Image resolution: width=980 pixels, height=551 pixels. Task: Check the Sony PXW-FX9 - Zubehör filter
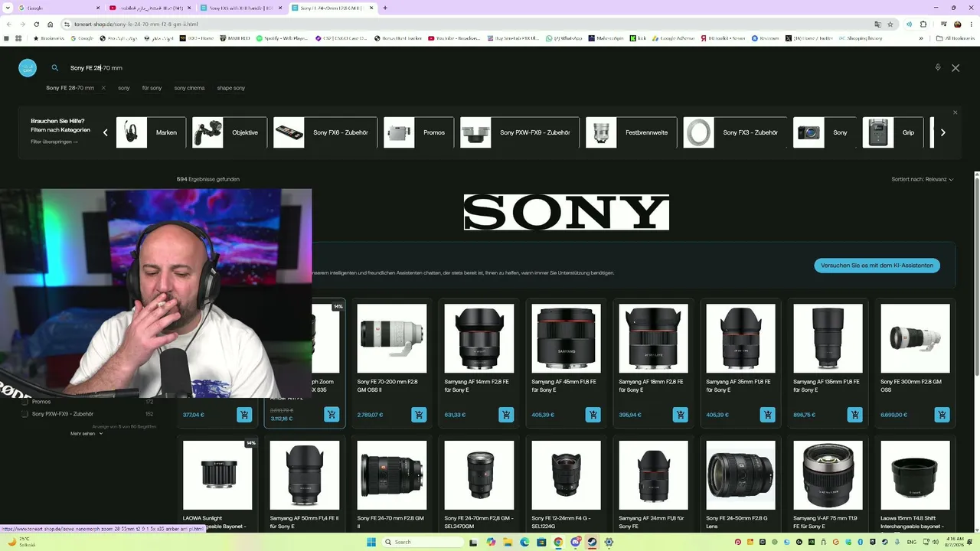tap(25, 414)
